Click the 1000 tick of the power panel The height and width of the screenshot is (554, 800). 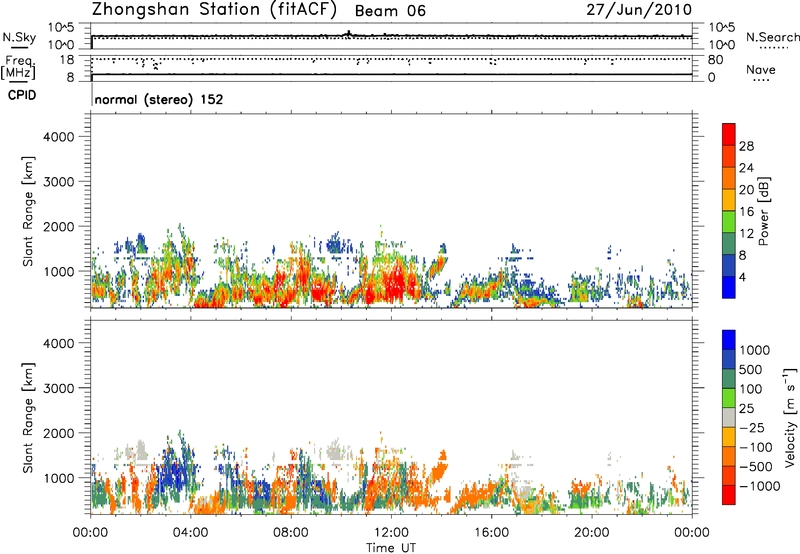coord(58,271)
